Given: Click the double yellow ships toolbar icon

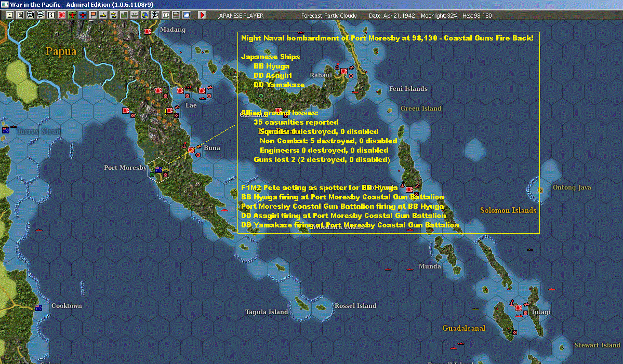Looking at the screenshot, I should pos(114,15).
